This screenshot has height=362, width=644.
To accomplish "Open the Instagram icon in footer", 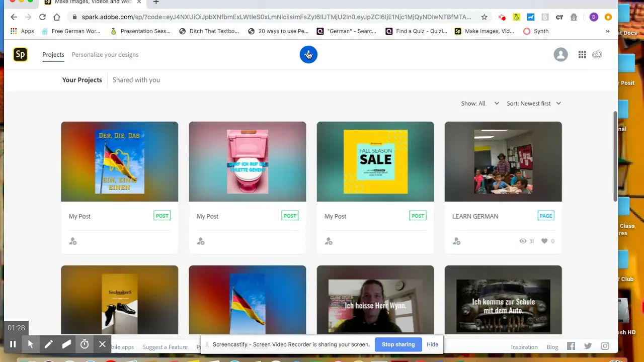I will click(605, 346).
